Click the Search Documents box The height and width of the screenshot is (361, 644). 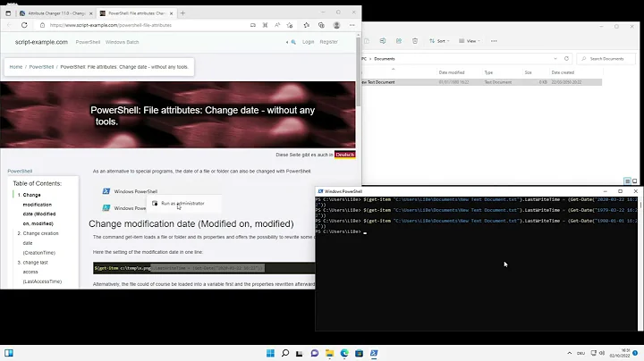(x=606, y=59)
